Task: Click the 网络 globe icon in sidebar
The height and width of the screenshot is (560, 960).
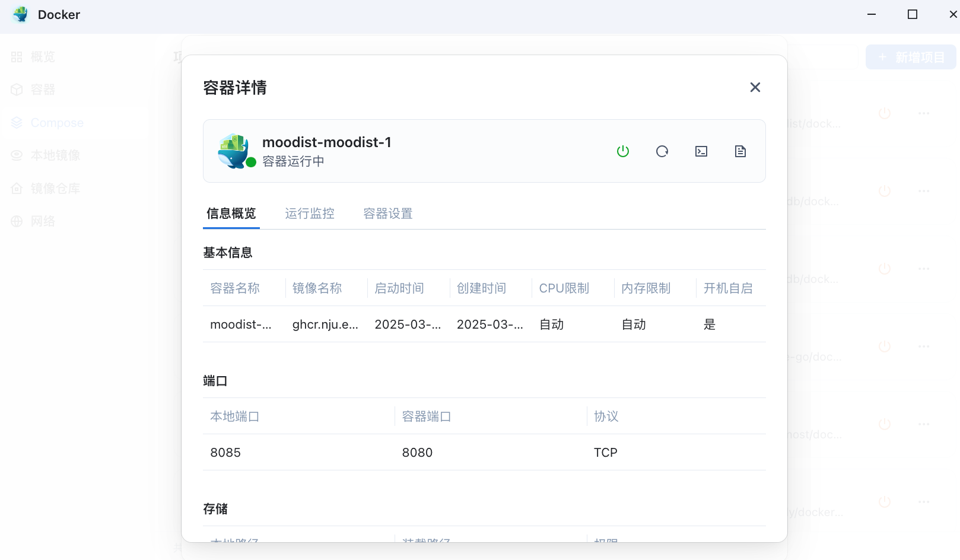Action: pyautogui.click(x=17, y=221)
